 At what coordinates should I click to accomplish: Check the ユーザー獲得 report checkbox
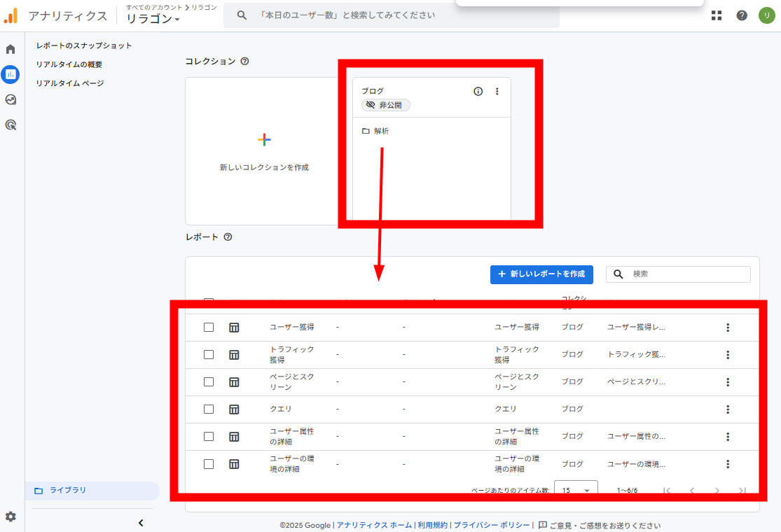[x=209, y=328]
